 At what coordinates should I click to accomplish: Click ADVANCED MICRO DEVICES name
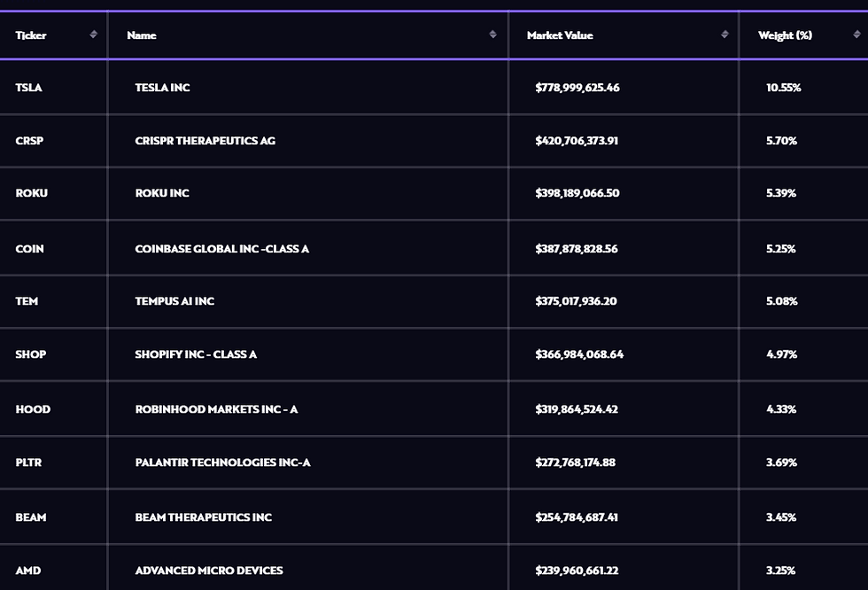click(209, 571)
